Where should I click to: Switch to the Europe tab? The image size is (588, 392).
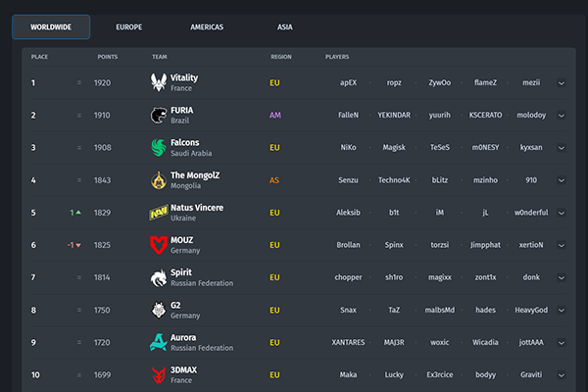click(x=128, y=27)
